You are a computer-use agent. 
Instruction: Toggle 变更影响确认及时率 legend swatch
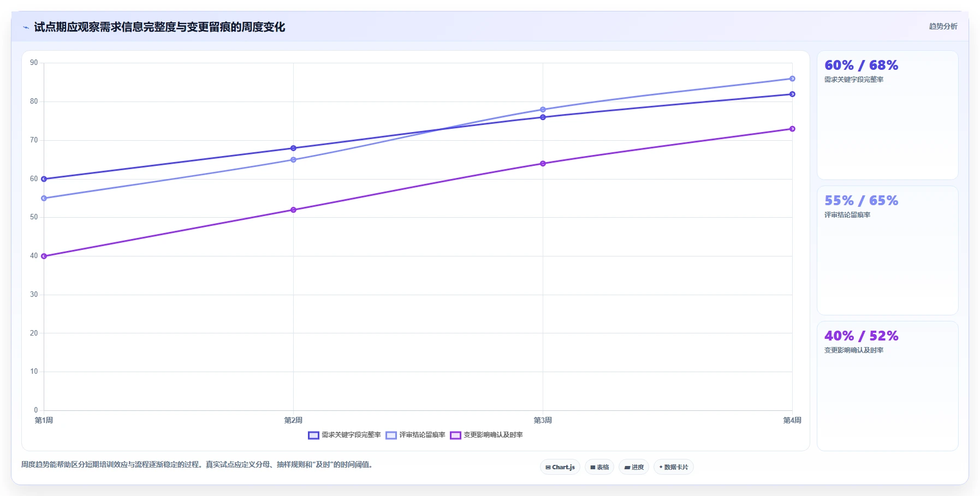[455, 435]
